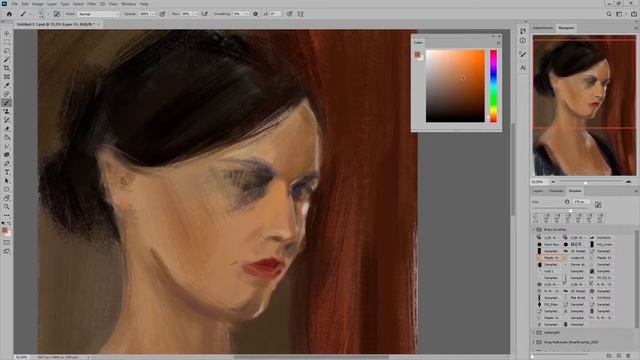Select the Hard Round brush preset

point(548,244)
